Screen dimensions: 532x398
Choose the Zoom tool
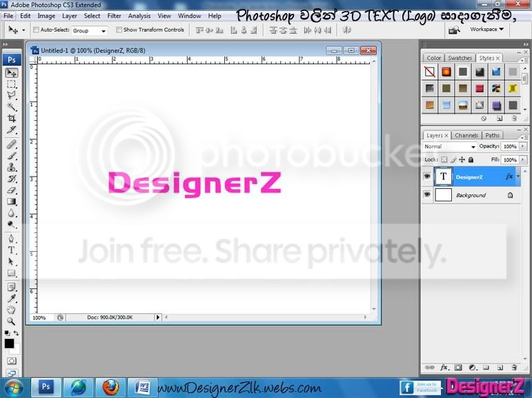tap(11, 321)
